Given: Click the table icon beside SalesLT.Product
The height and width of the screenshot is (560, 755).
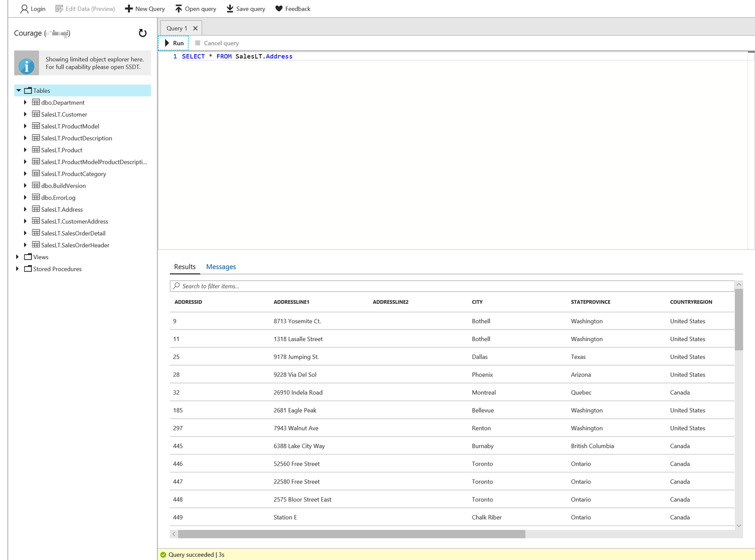Looking at the screenshot, I should tap(36, 150).
